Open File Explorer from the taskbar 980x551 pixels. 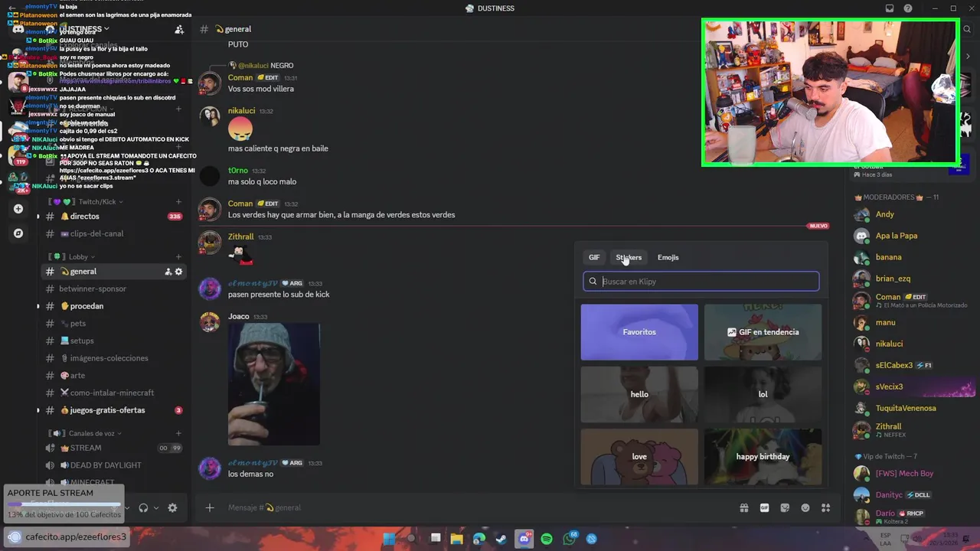pyautogui.click(x=457, y=539)
